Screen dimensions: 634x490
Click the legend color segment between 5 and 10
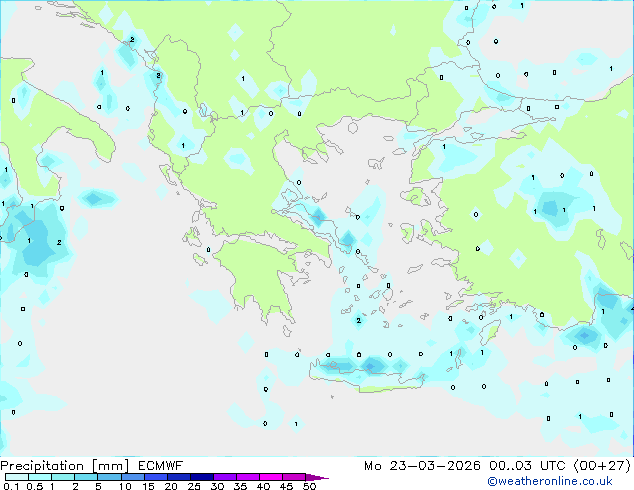pos(109,477)
